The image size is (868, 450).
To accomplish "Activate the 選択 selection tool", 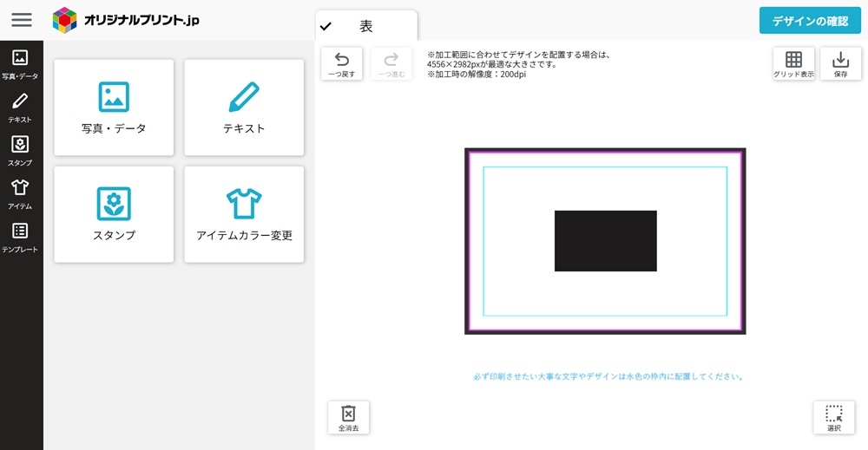I will tap(833, 417).
